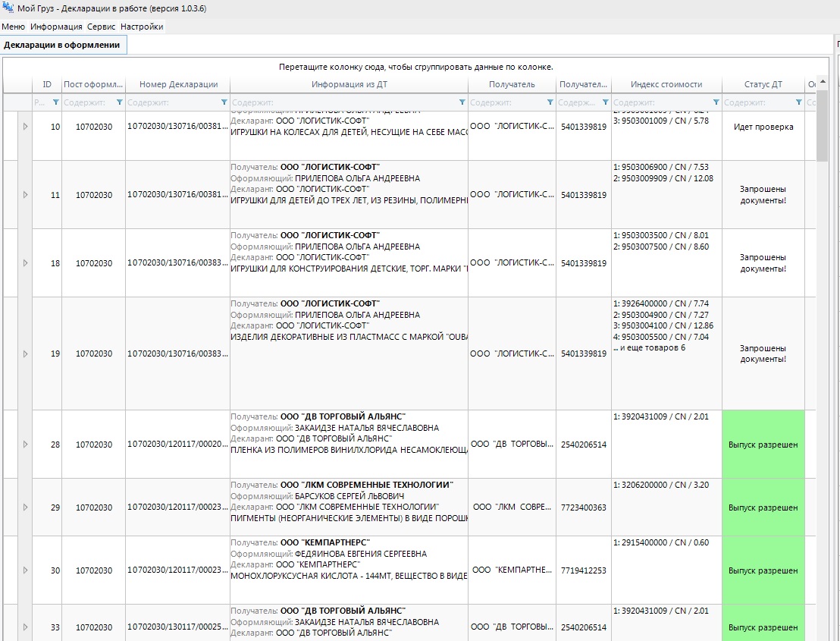Expand the row with ID 28
Image resolution: width=840 pixels, height=641 pixels.
point(25,445)
